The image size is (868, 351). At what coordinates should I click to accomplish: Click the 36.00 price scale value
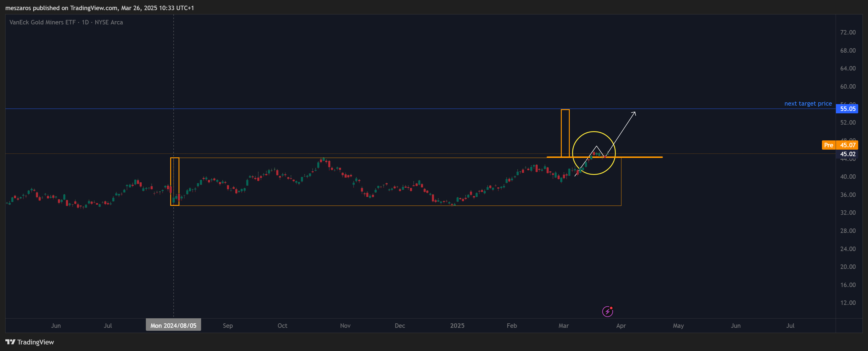tap(848, 195)
